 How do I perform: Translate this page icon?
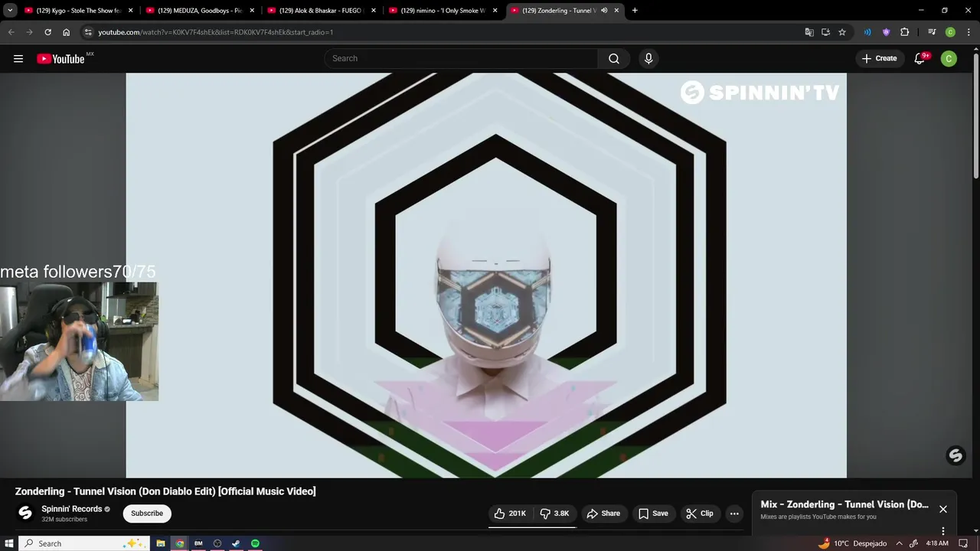pos(809,32)
